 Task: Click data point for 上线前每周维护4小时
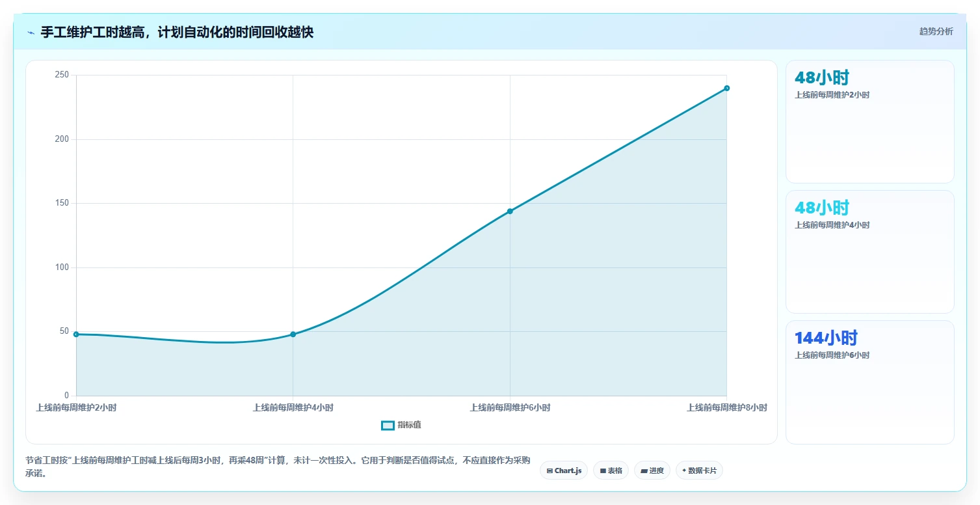pyautogui.click(x=293, y=334)
